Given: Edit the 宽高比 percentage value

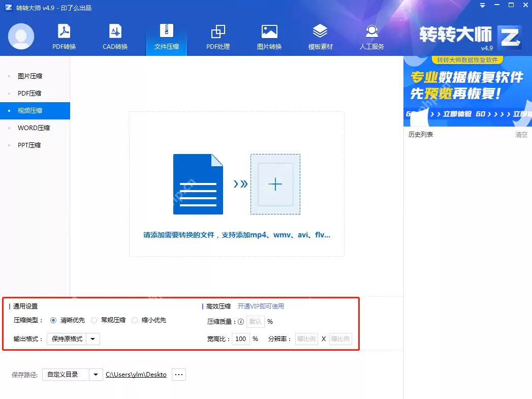Looking at the screenshot, I should 240,339.
